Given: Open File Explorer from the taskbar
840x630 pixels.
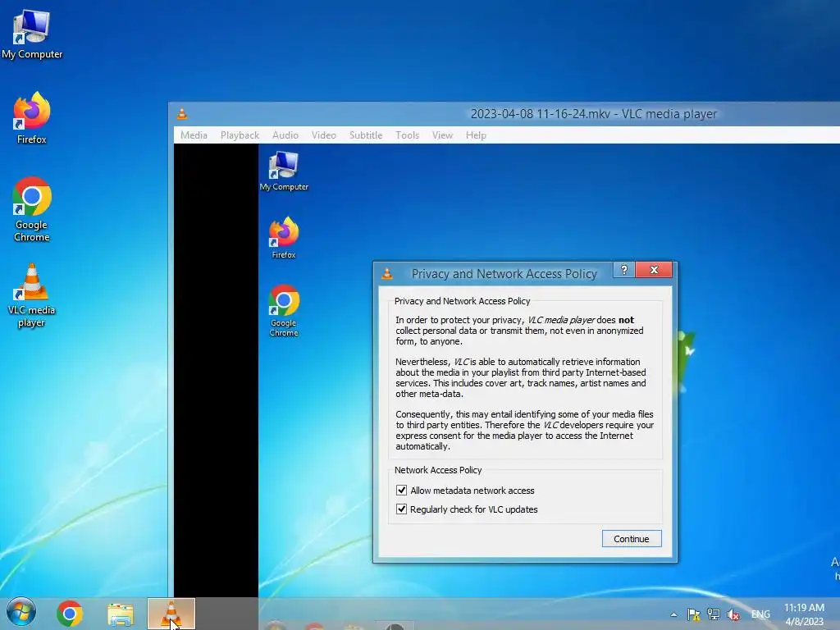Looking at the screenshot, I should point(121,614).
